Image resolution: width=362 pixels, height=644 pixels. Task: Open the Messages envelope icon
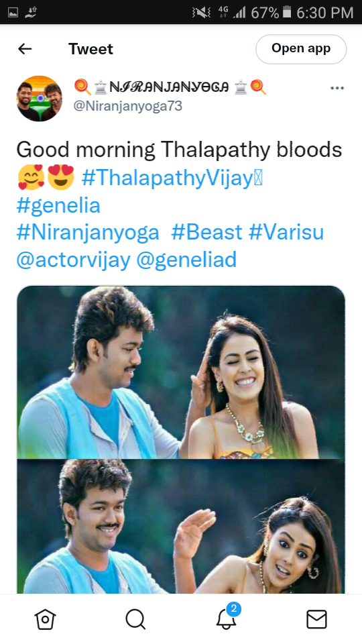(x=316, y=619)
